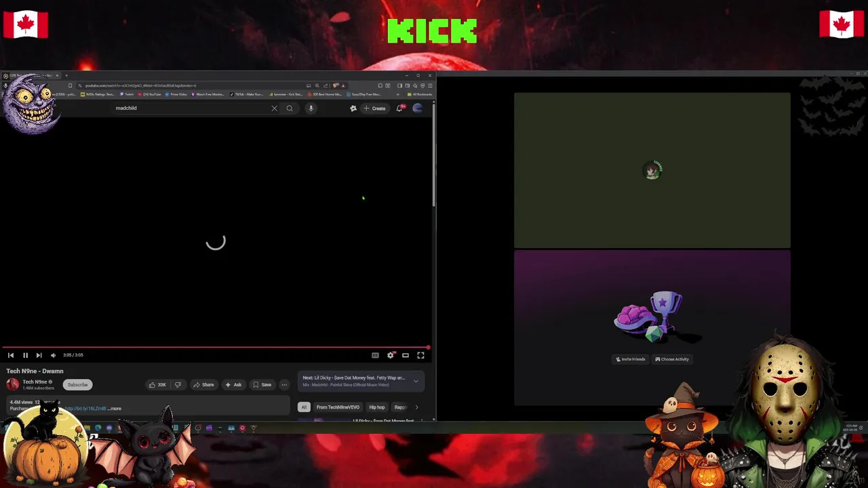Click Invite Friends in Discord panel
The image size is (868, 488).
[631, 359]
